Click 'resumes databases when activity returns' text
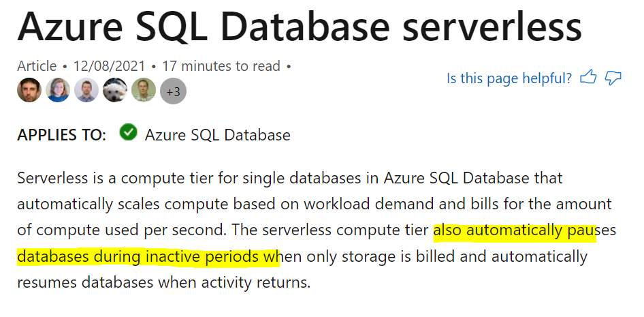 [x=163, y=282]
